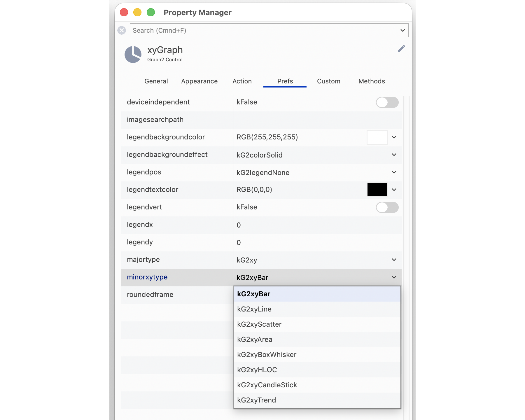Open the majortype dropdown
This screenshot has height=420, width=525.
tap(394, 260)
